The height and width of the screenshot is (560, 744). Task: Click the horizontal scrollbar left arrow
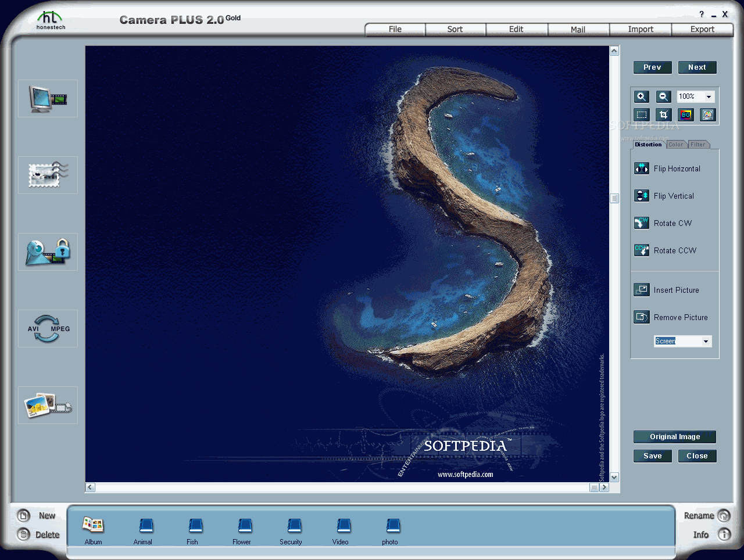click(x=90, y=487)
